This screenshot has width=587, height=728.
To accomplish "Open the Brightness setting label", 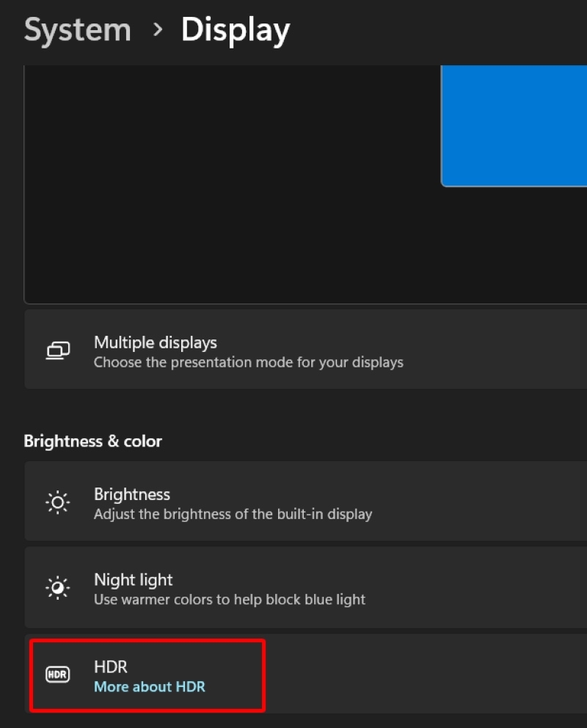I will click(132, 494).
